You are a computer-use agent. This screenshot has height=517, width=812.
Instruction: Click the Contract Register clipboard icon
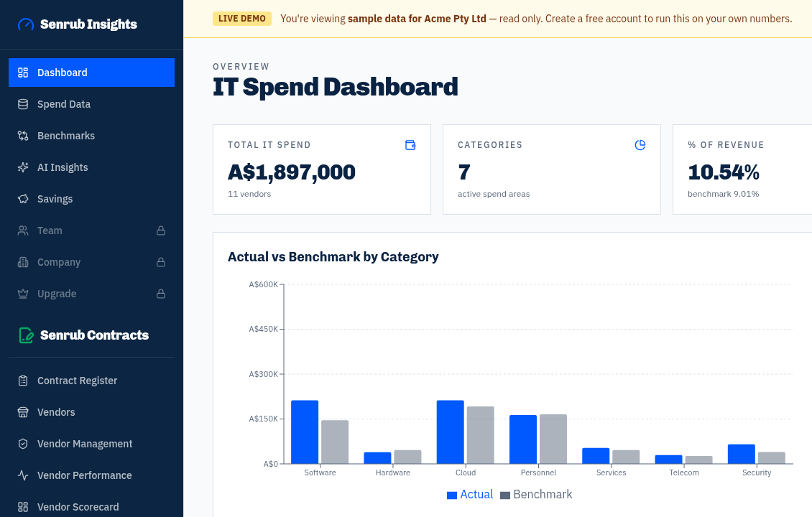23,381
